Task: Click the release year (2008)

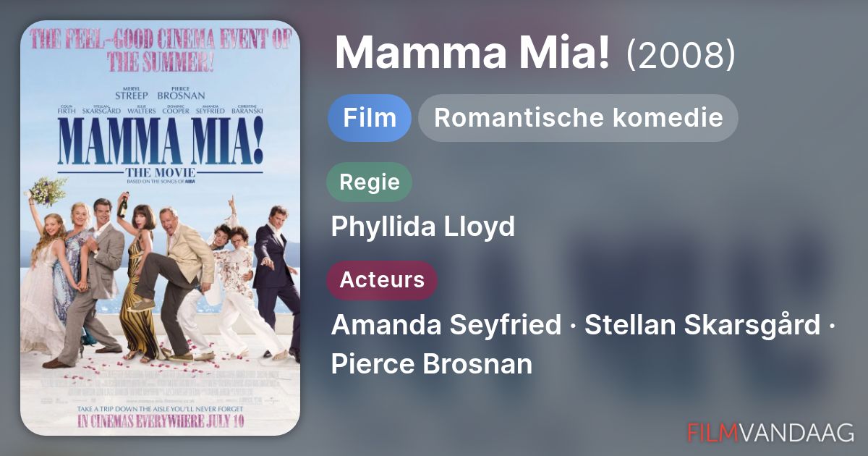Action: pyautogui.click(x=680, y=54)
